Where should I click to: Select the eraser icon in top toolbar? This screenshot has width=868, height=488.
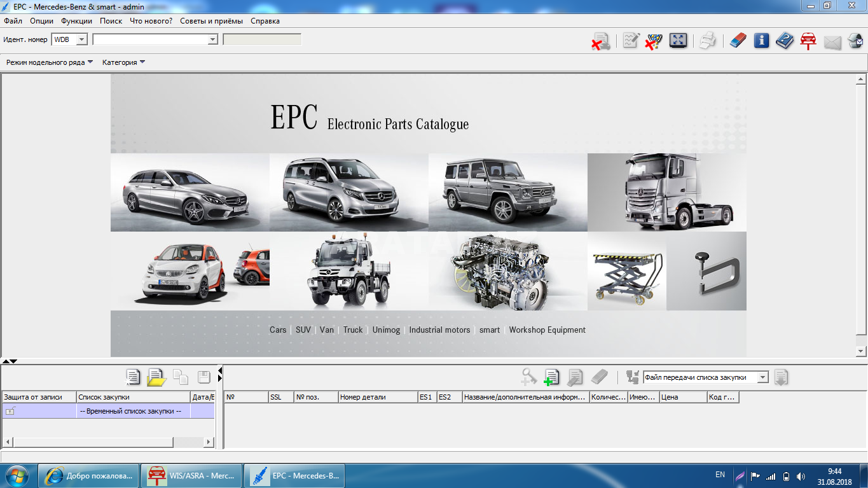738,41
